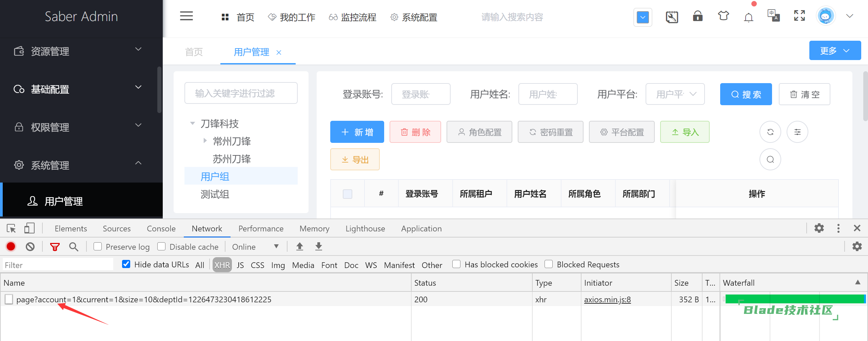Expand 基础配置 sidebar menu
Viewport: 868px width, 341px height.
coord(81,89)
